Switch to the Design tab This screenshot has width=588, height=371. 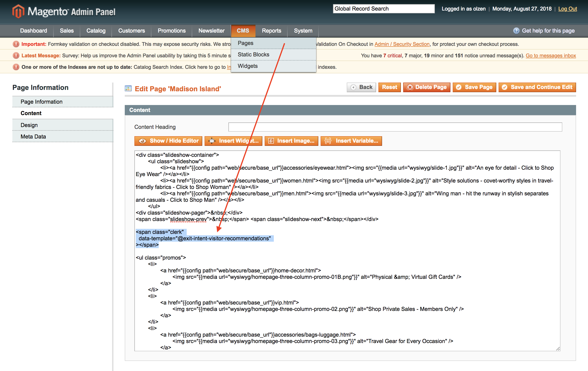tap(29, 125)
